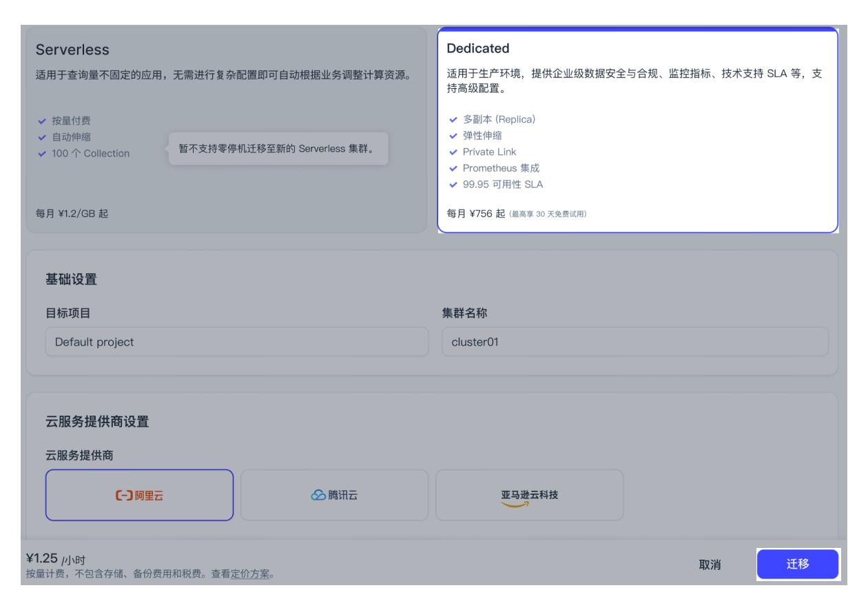The height and width of the screenshot is (610, 868).
Task: Click checkmark beside 99.95 可用性 SLA
Action: 453,185
